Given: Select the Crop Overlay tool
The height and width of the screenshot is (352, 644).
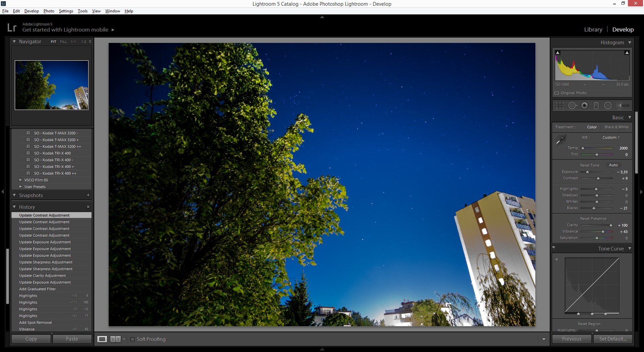Looking at the screenshot, I should click(560, 106).
